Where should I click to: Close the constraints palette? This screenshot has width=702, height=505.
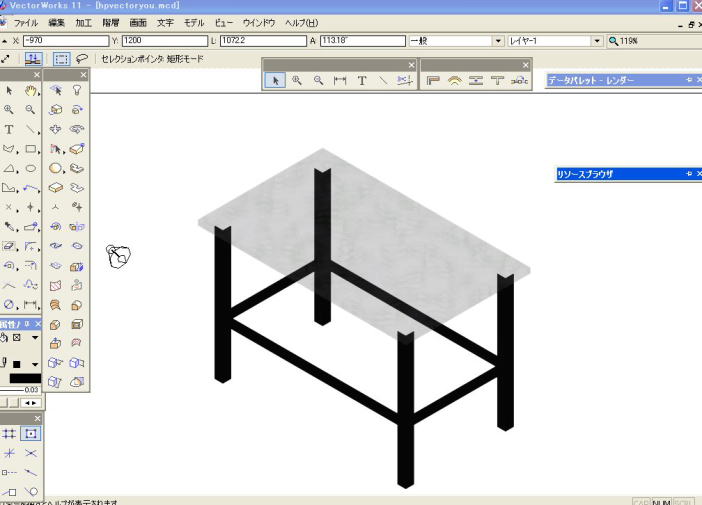click(37, 419)
